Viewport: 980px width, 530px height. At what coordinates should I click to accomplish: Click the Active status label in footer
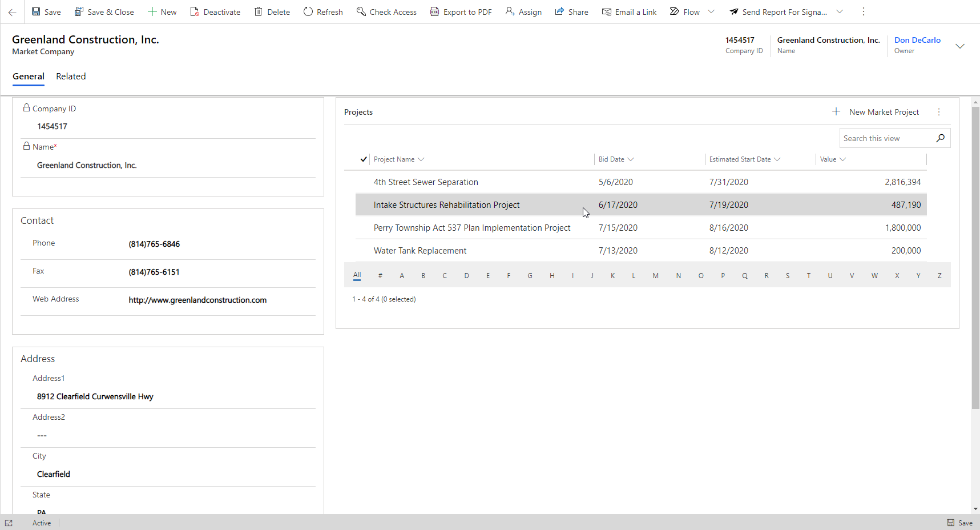click(x=42, y=523)
